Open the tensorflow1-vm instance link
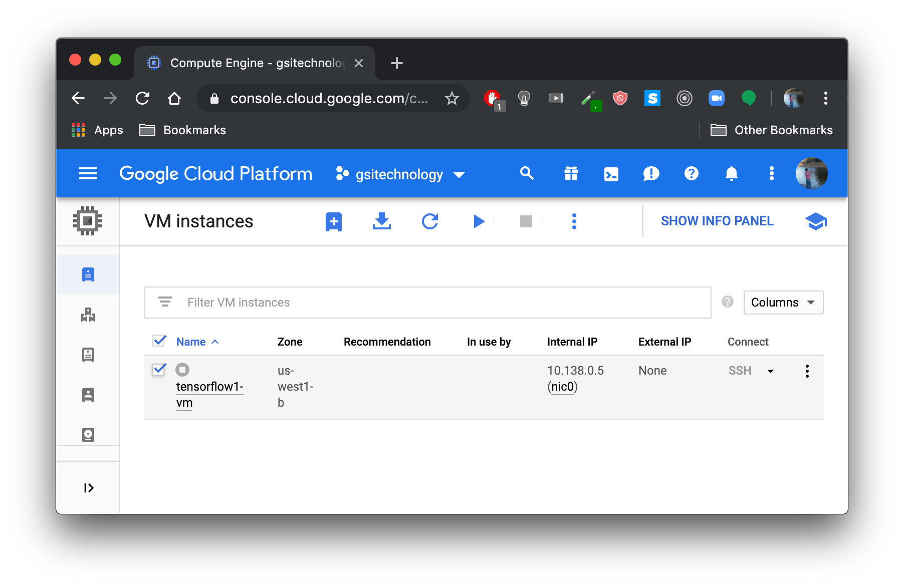The height and width of the screenshot is (588, 904). coord(209,395)
